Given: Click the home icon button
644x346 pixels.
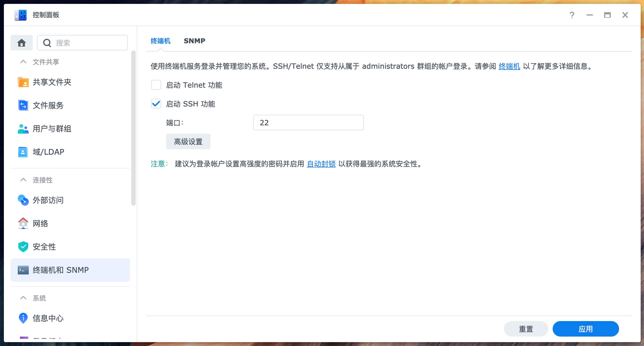Looking at the screenshot, I should pos(22,43).
